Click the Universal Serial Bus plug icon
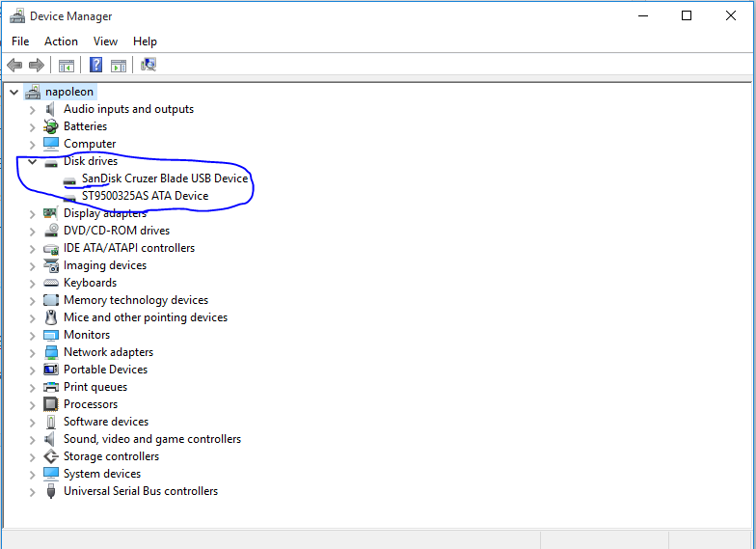This screenshot has height=549, width=756. coord(50,491)
